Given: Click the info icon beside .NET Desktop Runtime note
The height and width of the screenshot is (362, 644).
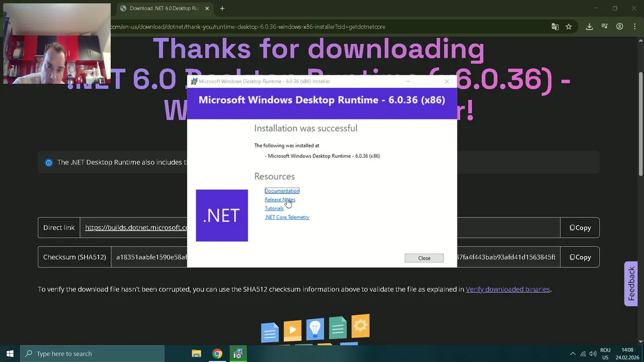Looking at the screenshot, I should [49, 162].
